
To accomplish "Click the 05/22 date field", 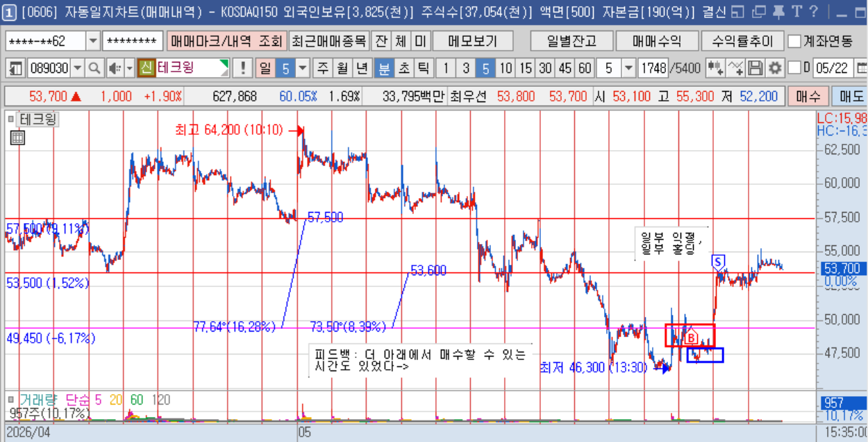I will point(833,68).
